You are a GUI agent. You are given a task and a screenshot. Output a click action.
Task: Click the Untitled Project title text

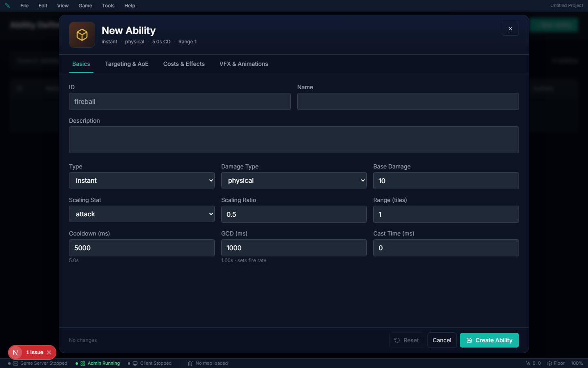tap(567, 5)
